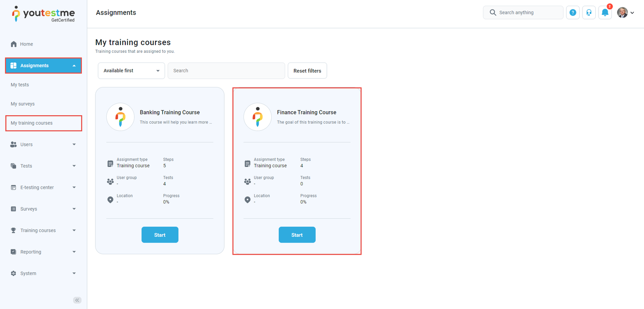Go to My tests
Screen dimensions: 644x309
[x=20, y=85]
